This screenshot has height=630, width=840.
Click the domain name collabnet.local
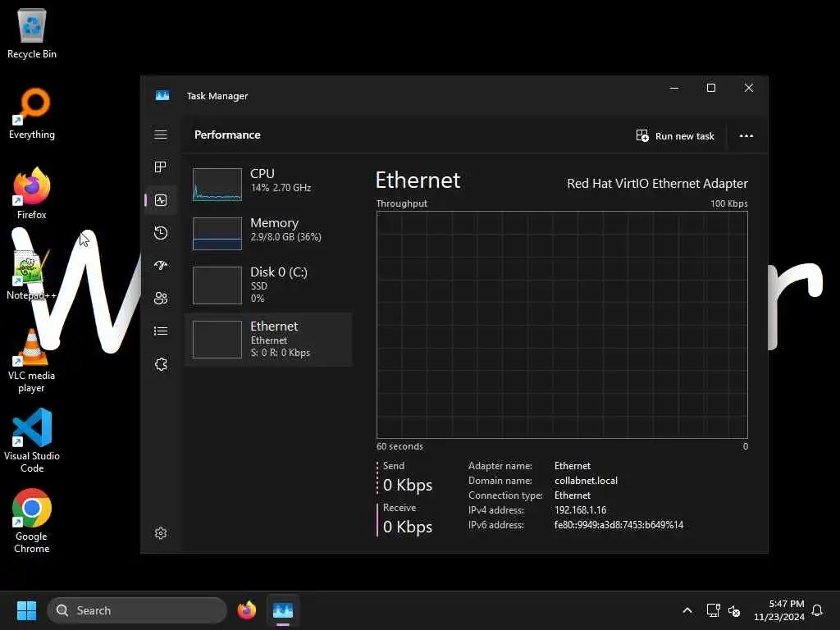pyautogui.click(x=586, y=481)
